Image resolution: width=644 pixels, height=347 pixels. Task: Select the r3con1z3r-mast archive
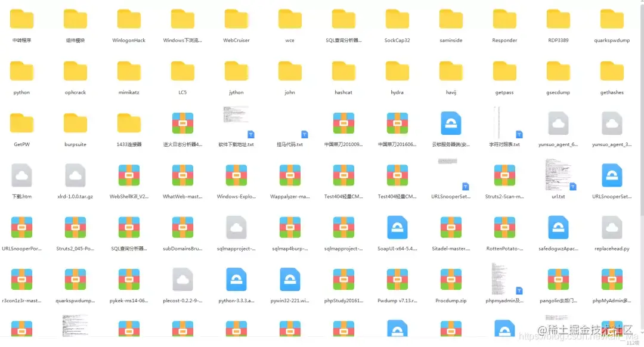coord(22,279)
